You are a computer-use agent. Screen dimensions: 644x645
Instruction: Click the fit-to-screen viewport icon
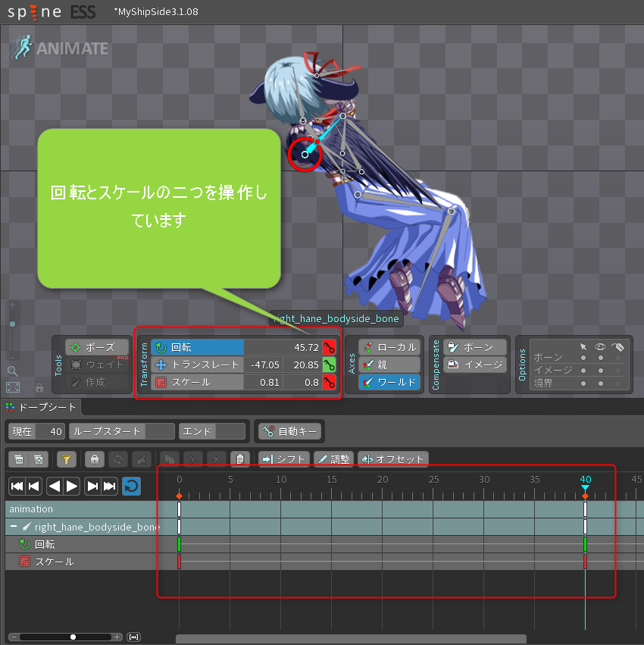tap(13, 387)
